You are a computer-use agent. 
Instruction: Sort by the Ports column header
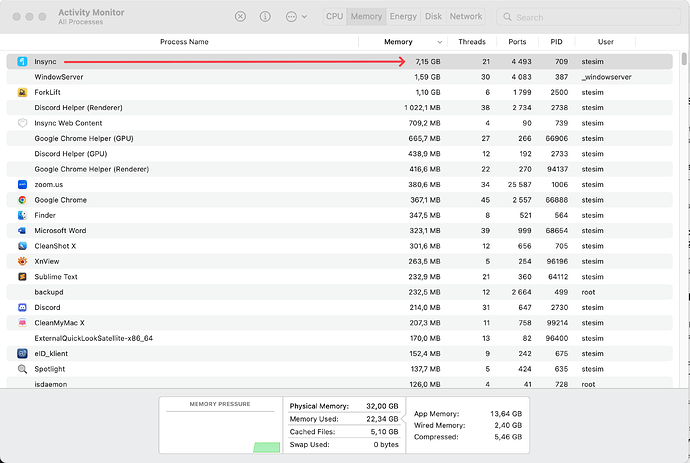point(517,42)
